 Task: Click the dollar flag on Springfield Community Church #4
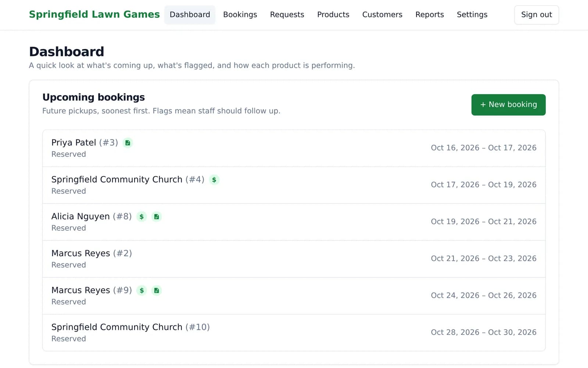tap(214, 180)
